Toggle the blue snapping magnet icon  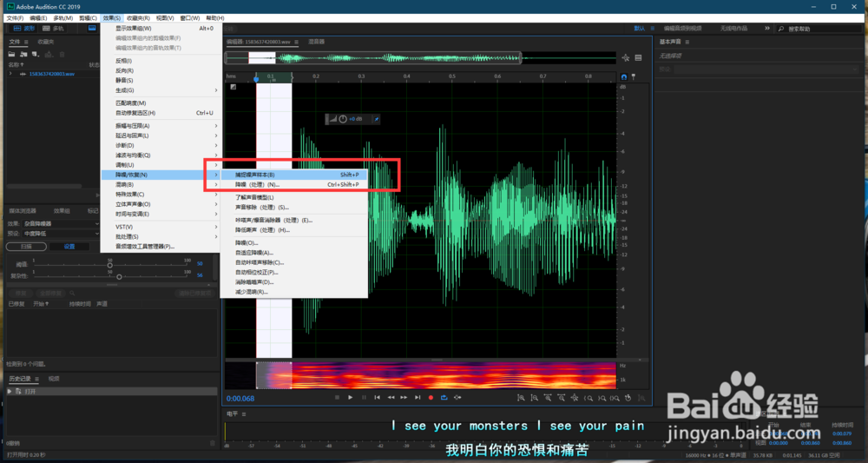coord(624,77)
